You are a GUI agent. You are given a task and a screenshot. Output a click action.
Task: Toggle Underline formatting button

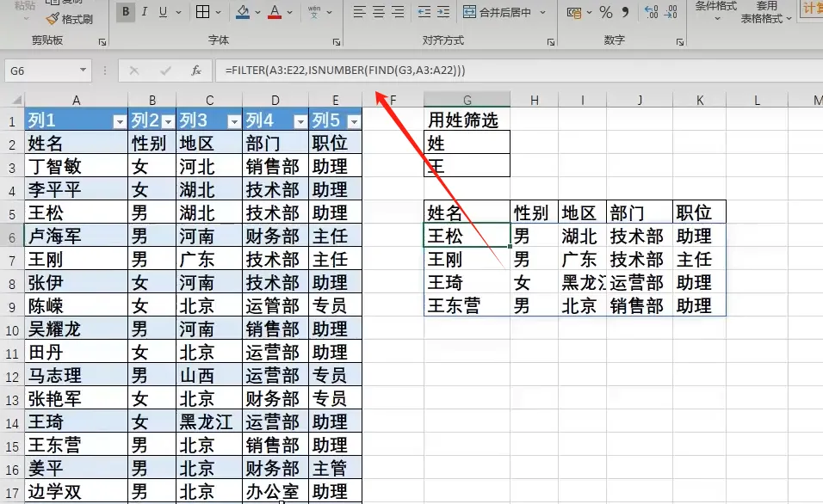(164, 11)
